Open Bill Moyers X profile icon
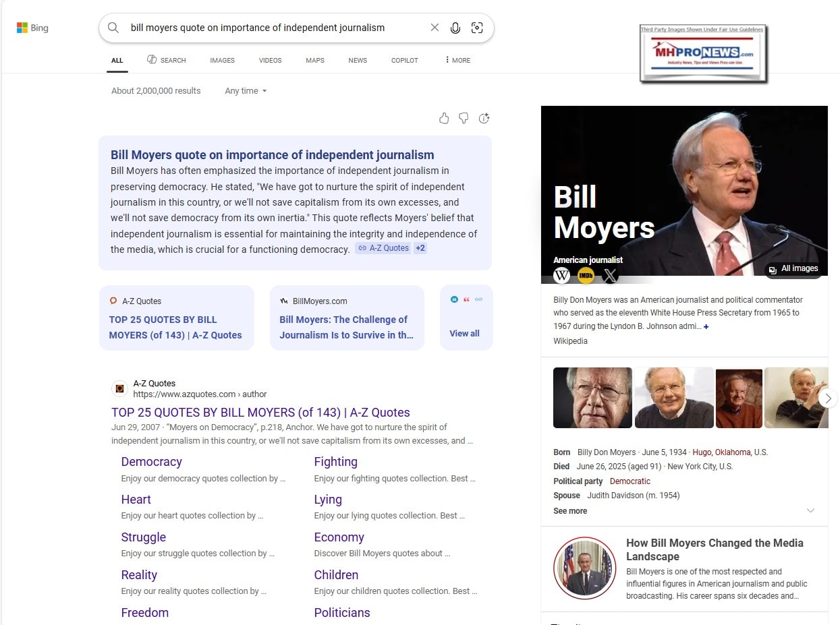 point(610,275)
